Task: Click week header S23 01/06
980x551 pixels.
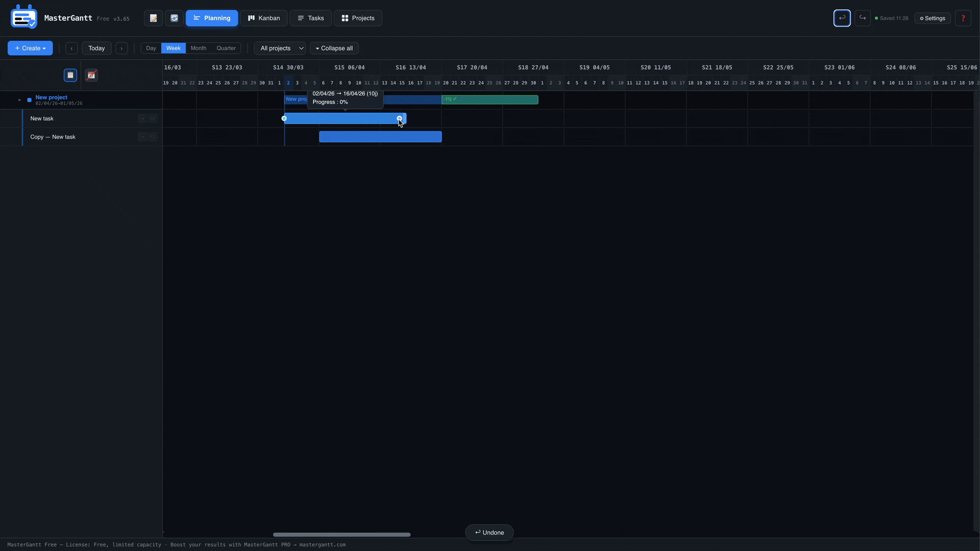Action: tap(840, 67)
